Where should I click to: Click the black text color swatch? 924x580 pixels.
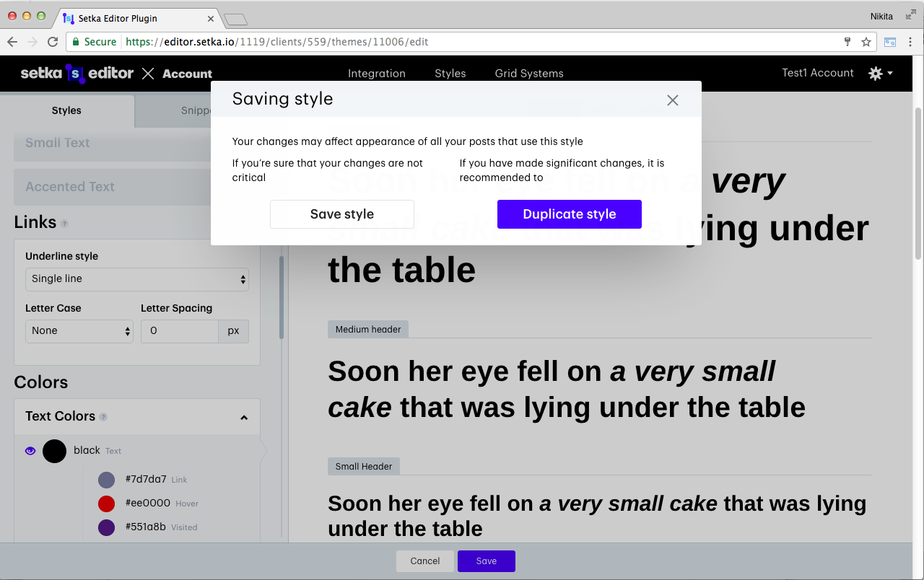pos(55,452)
